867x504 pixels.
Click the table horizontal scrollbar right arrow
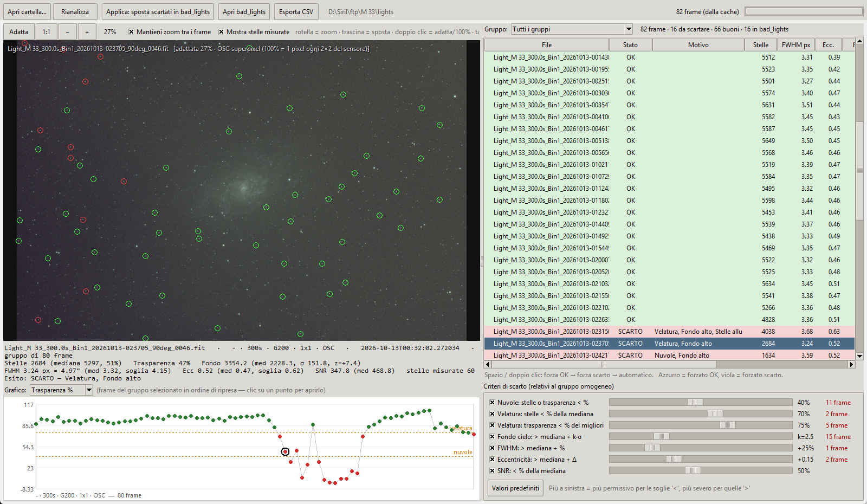click(x=851, y=365)
